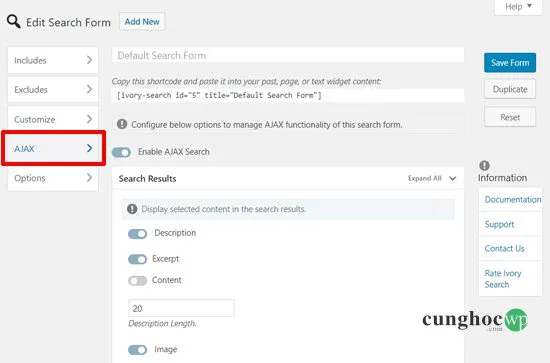The height and width of the screenshot is (363, 550).
Task: Switch off the Image toggle
Action: 138,350
